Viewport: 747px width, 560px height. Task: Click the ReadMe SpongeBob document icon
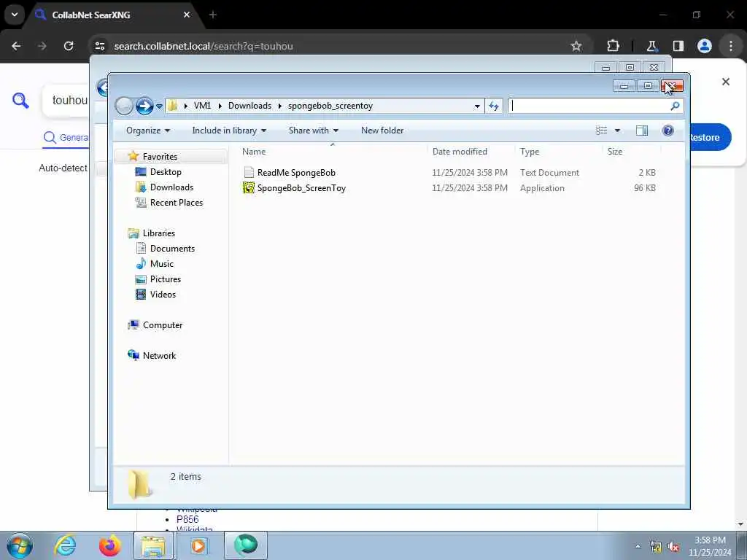[249, 172]
